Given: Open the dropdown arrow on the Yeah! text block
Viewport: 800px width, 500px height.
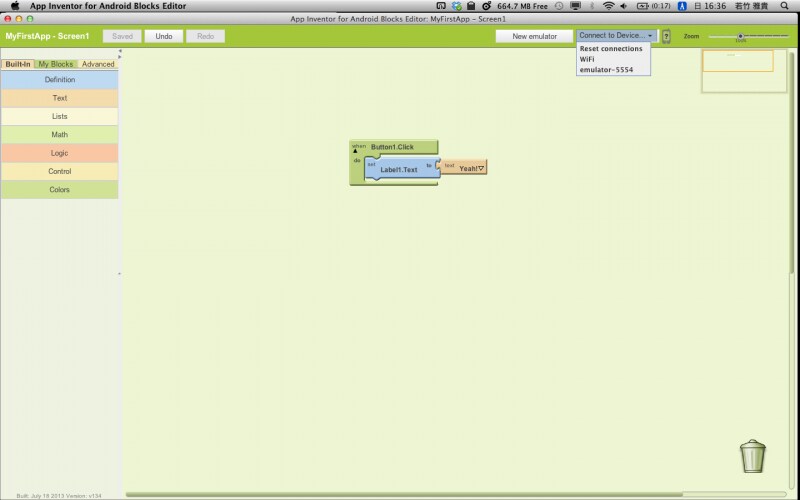Looking at the screenshot, I should 481,168.
